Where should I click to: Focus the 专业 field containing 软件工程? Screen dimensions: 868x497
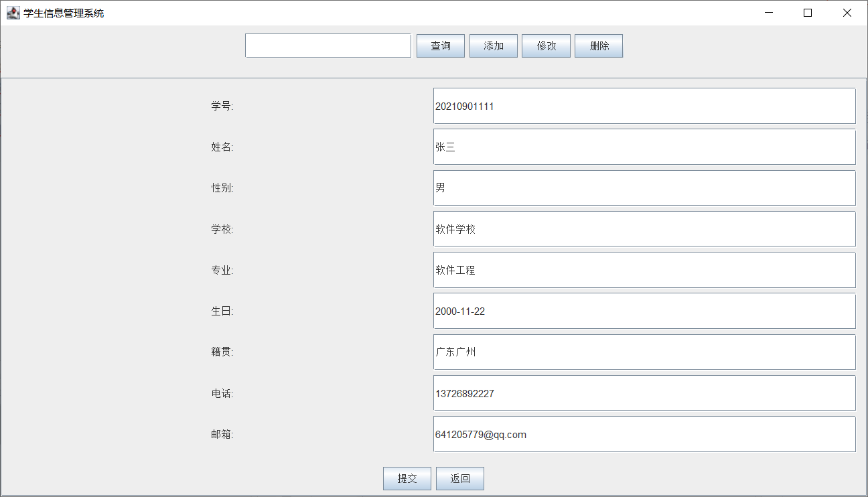pyautogui.click(x=644, y=270)
